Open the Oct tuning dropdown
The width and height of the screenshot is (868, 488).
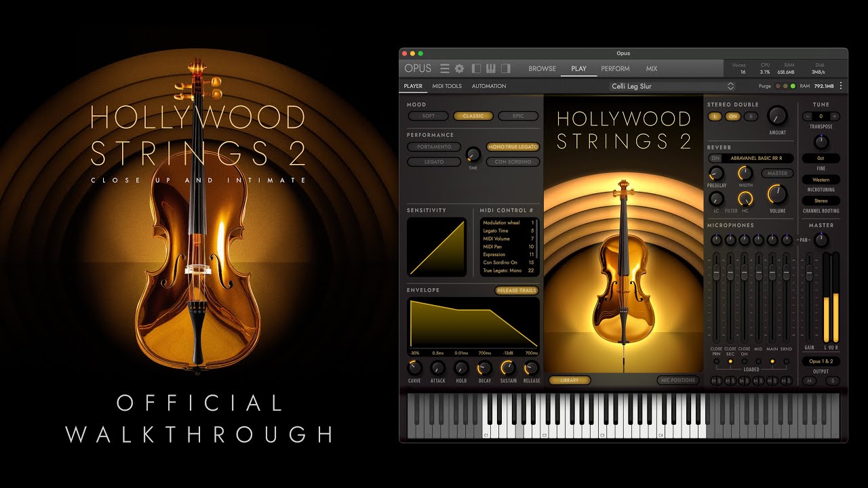[x=821, y=159]
